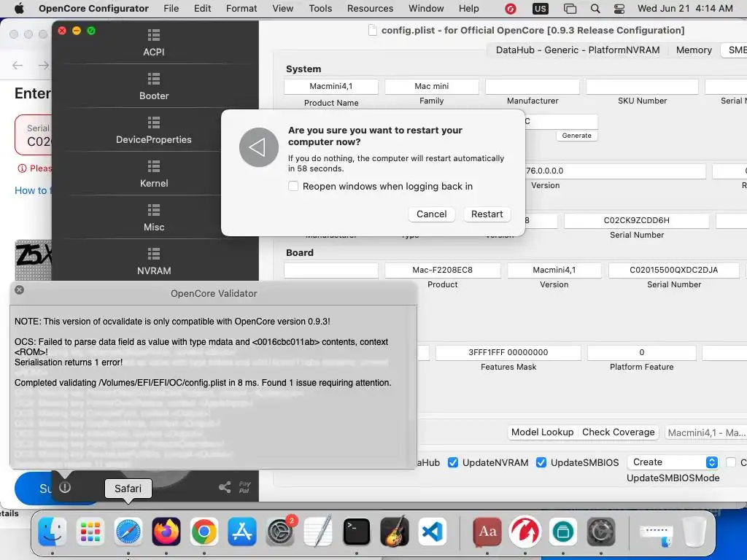Open the Format menu

[x=241, y=8]
